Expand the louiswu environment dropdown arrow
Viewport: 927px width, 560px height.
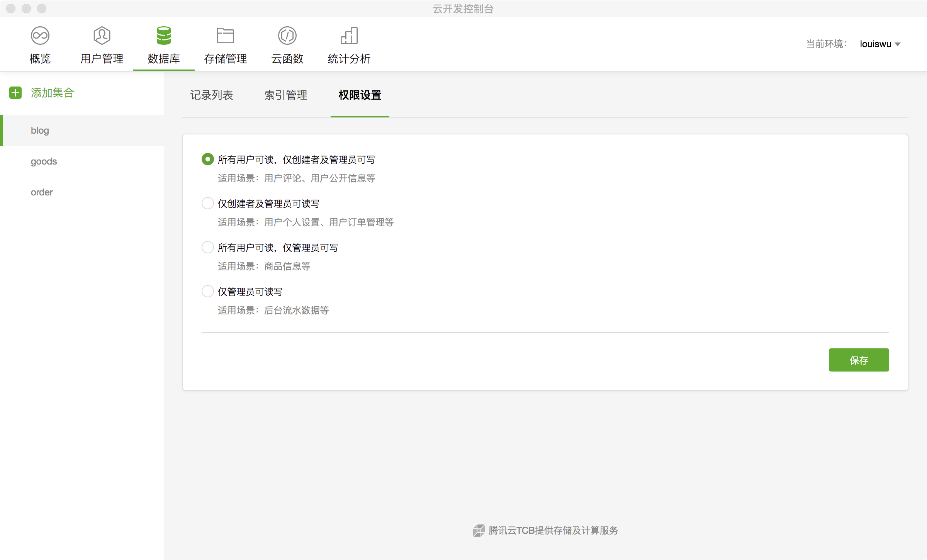pos(898,44)
